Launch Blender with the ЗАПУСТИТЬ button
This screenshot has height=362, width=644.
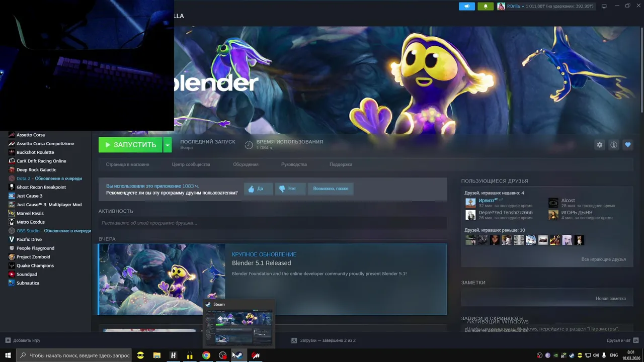click(130, 145)
